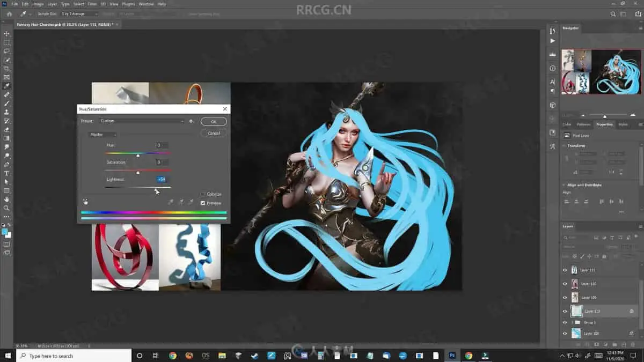Open the Master channel dropdown

pos(103,135)
